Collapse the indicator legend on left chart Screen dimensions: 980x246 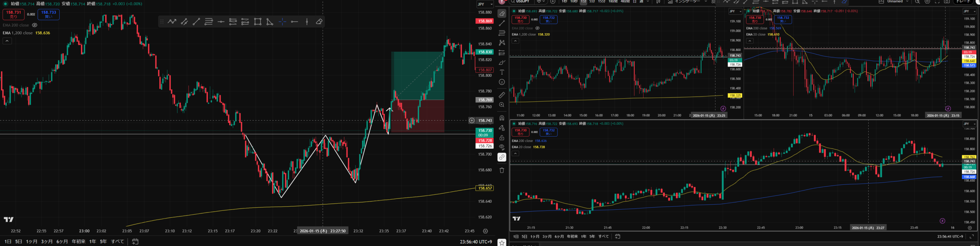[x=7, y=41]
